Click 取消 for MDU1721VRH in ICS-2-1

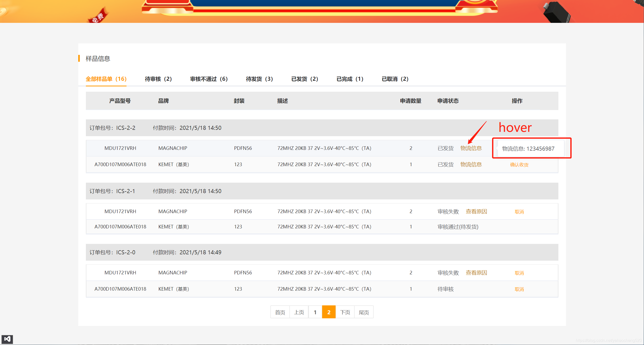(x=519, y=212)
